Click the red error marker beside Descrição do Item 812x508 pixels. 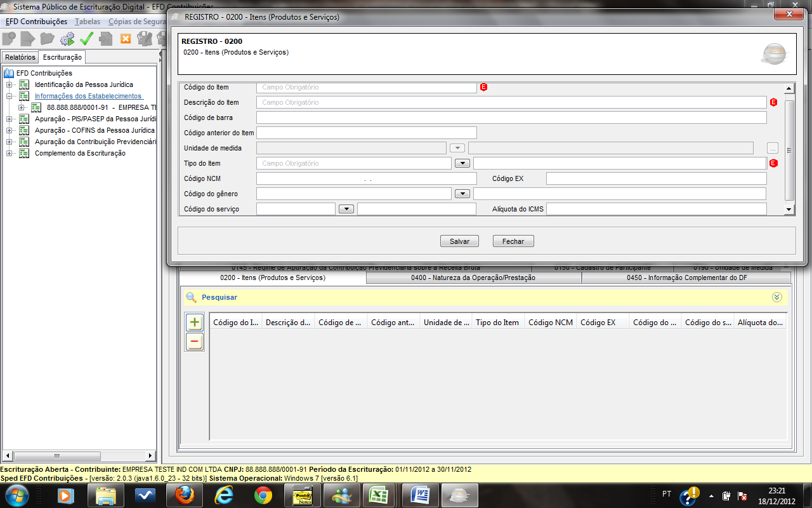[773, 102]
